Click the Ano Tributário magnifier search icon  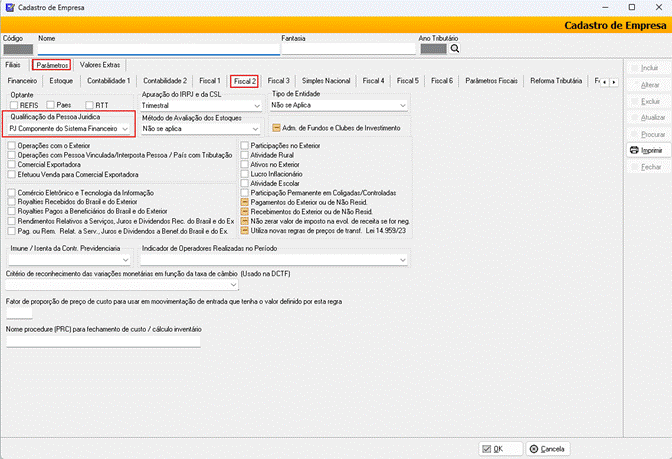[x=455, y=49]
